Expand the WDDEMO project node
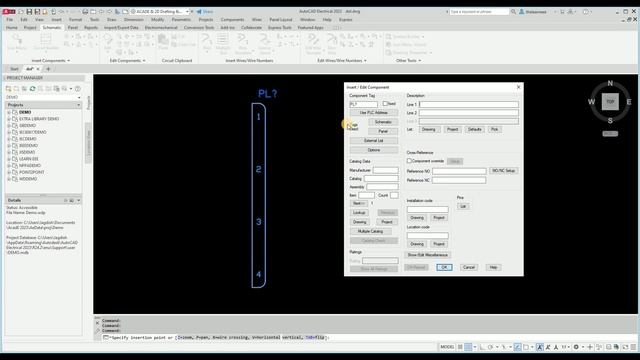 (x=9, y=179)
